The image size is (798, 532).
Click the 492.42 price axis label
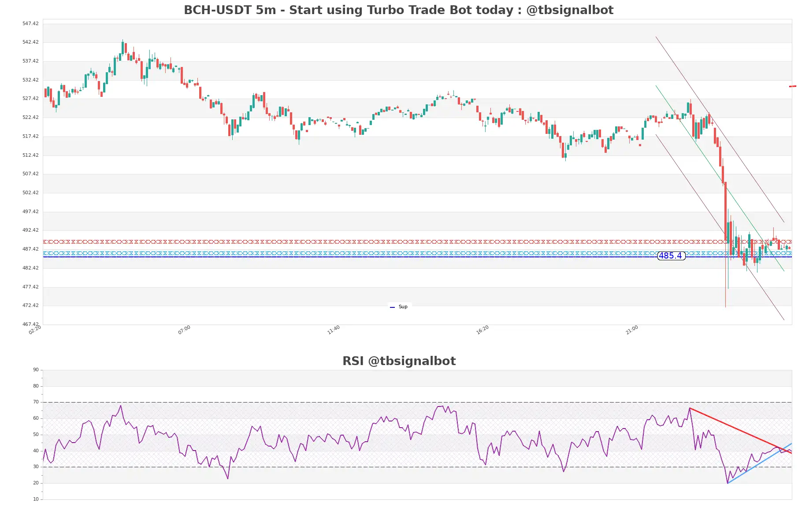point(30,230)
